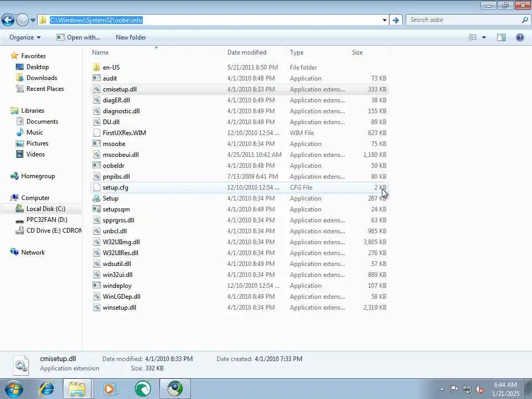Change your view icon in toolbar
Screen dimensions: 532x399
click(x=473, y=37)
